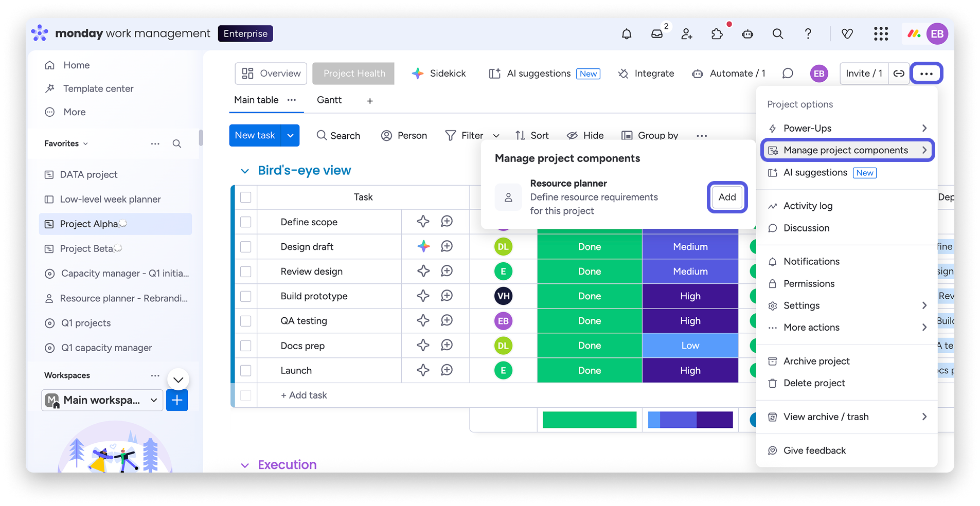Choose Archive project from the menu
The width and height of the screenshot is (980, 506).
click(x=816, y=361)
